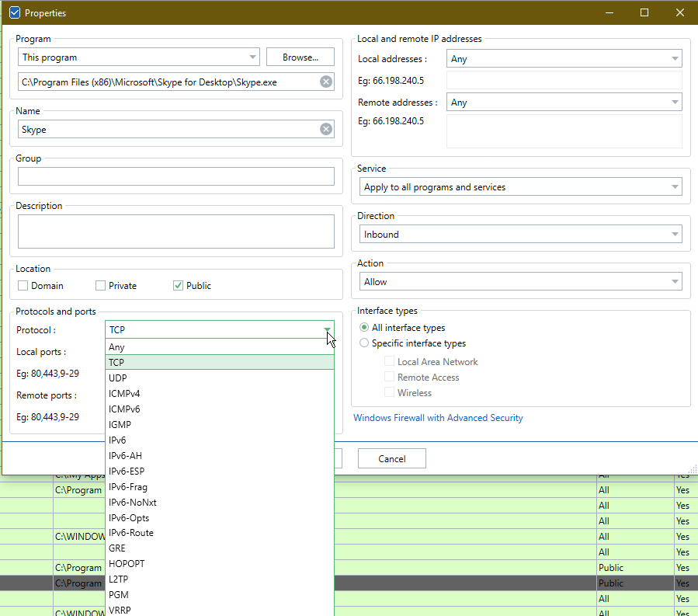The image size is (698, 616).
Task: Clear the Name field with X icon
Action: click(326, 130)
